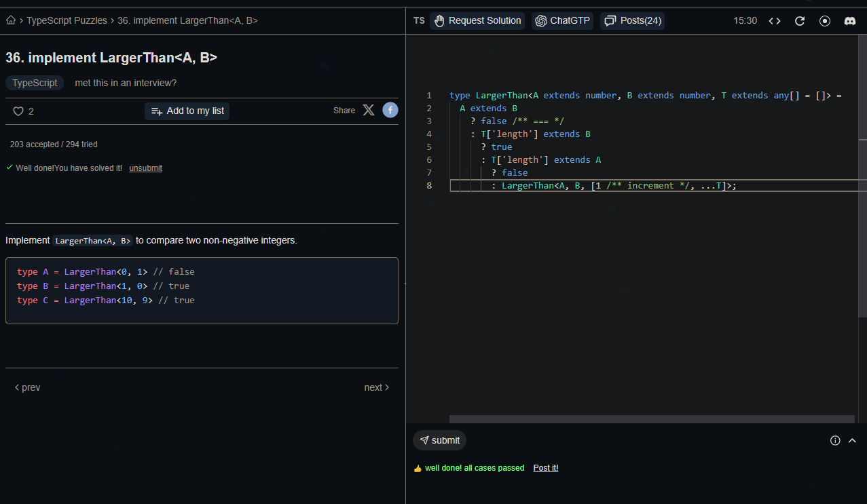The width and height of the screenshot is (867, 504).
Task: Add this problem to my list
Action: coord(187,111)
